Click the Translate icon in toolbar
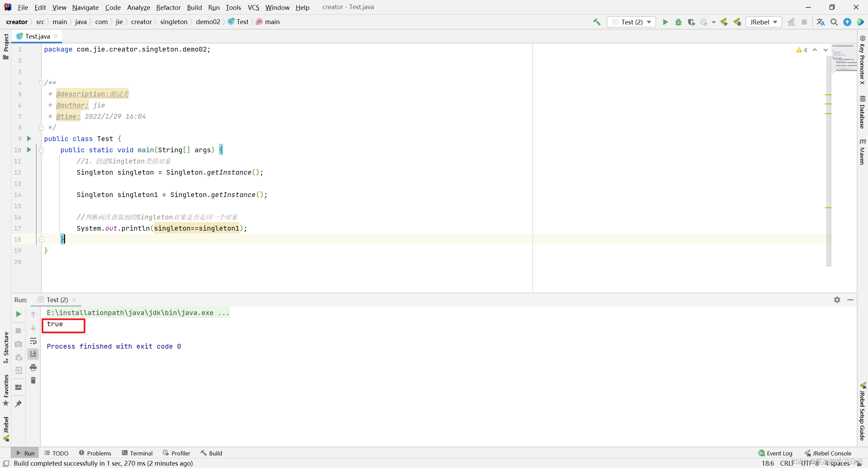 (x=821, y=22)
